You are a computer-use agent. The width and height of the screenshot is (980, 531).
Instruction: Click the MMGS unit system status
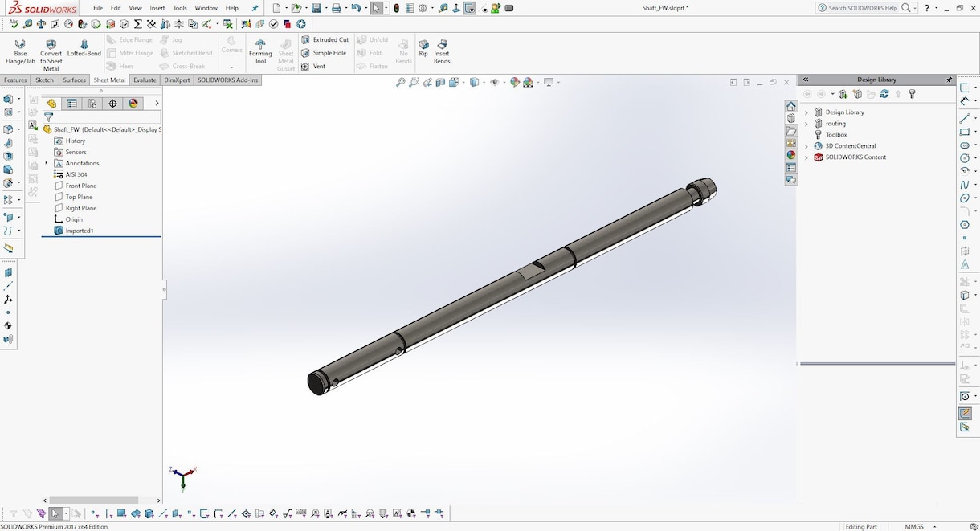(x=914, y=526)
